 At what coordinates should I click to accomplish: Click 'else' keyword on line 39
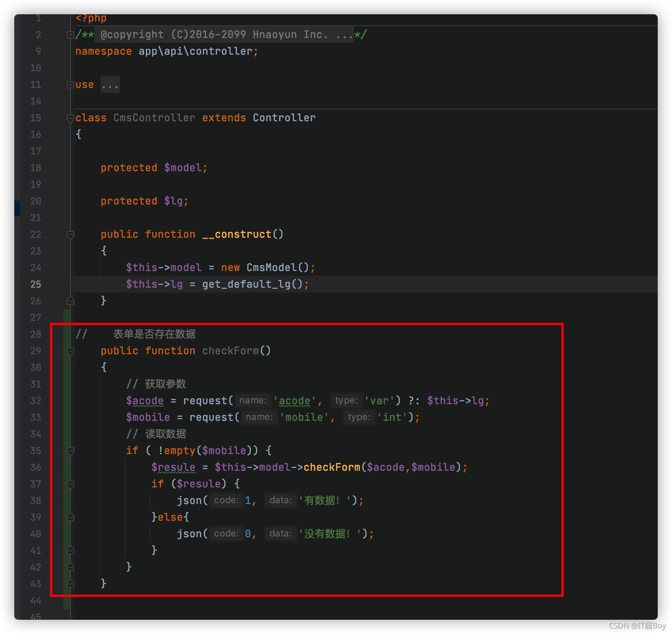click(x=170, y=518)
